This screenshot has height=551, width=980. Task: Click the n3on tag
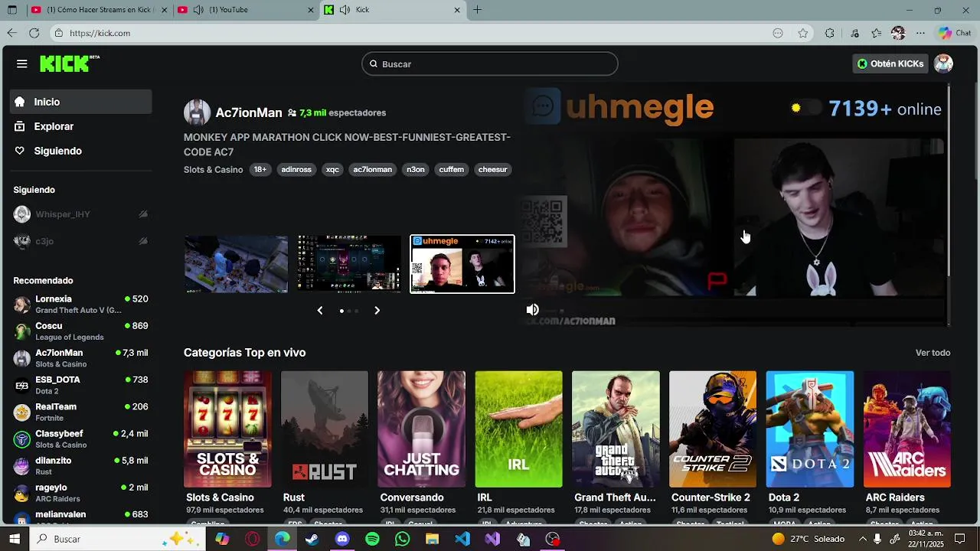tap(416, 169)
